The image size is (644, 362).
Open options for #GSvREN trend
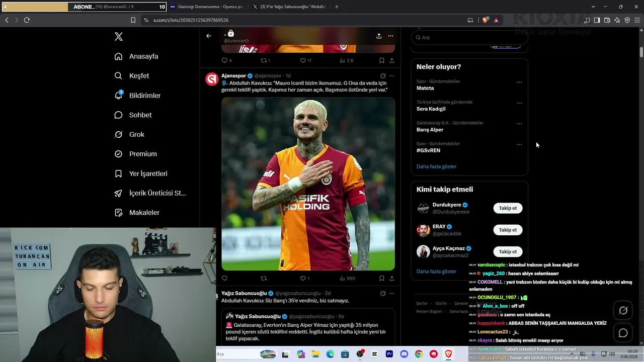[519, 145]
